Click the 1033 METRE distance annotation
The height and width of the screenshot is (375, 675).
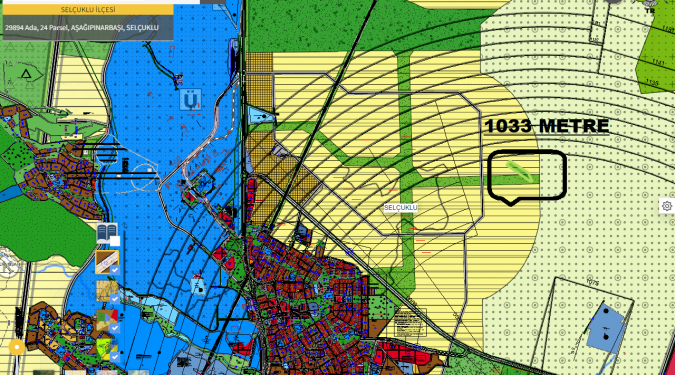547,126
